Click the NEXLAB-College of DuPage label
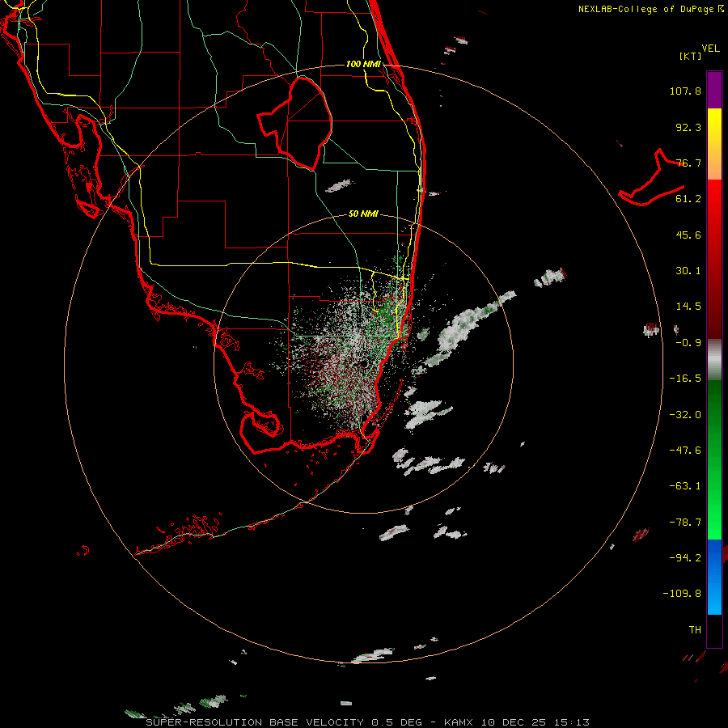Screen dimensions: 728x728 (650, 9)
